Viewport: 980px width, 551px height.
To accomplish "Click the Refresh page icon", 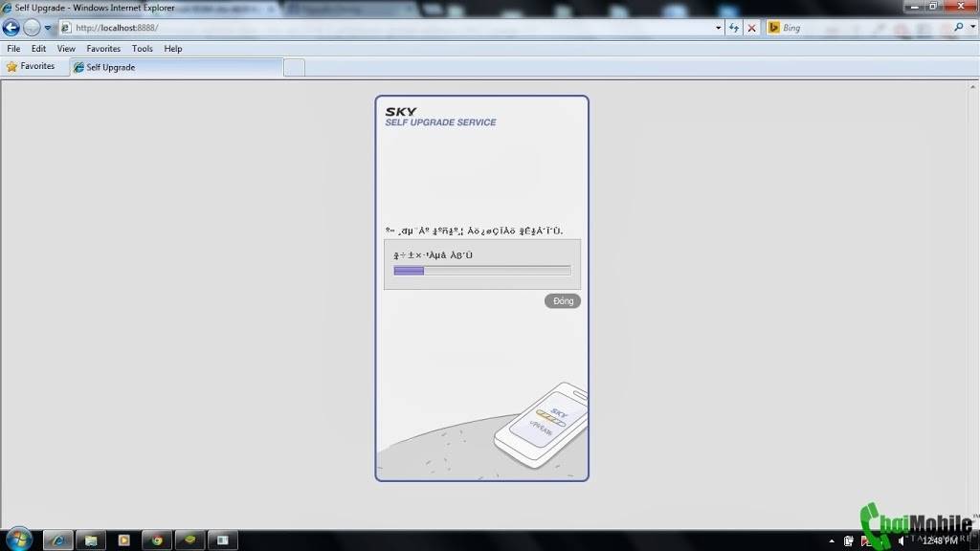I will 734,28.
